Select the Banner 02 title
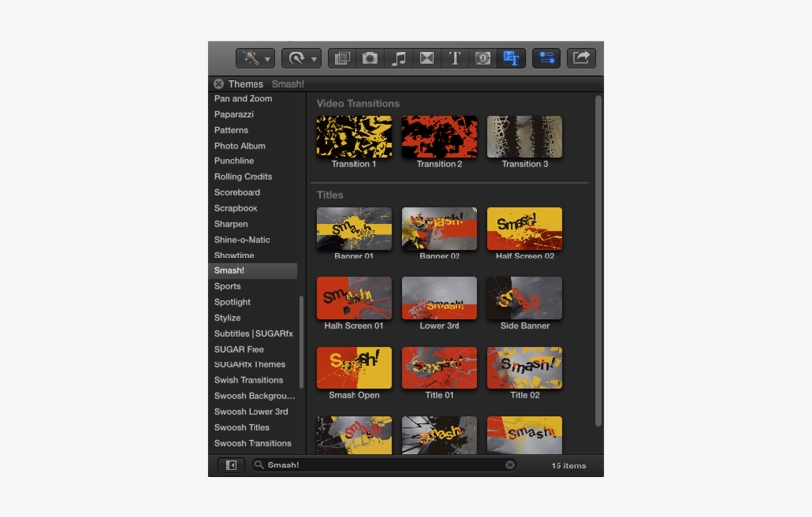The width and height of the screenshot is (812, 517). (x=440, y=229)
